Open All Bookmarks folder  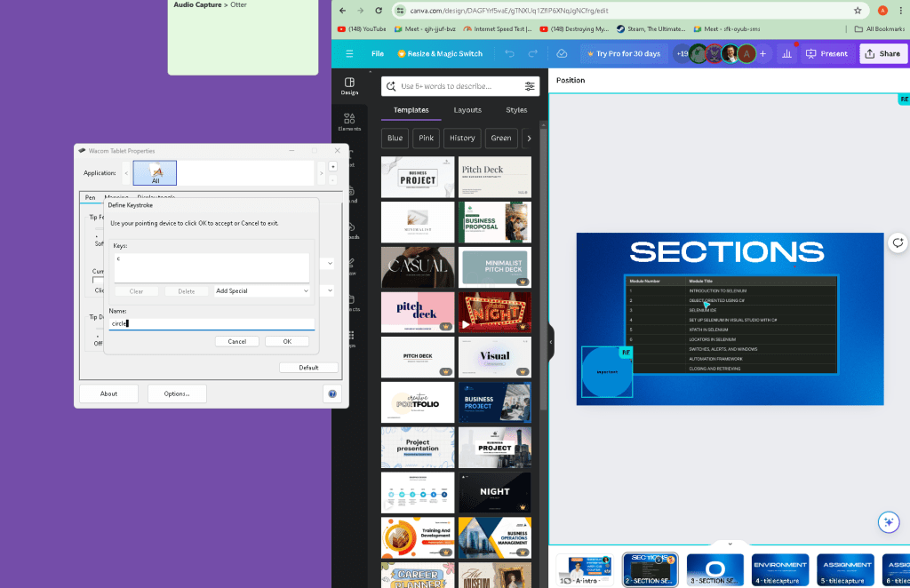point(879,28)
